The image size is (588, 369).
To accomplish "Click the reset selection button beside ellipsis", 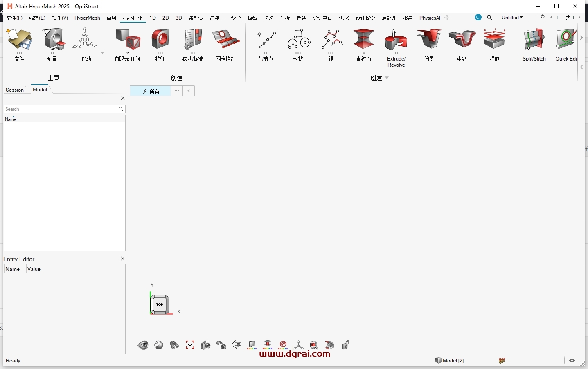I will point(189,91).
